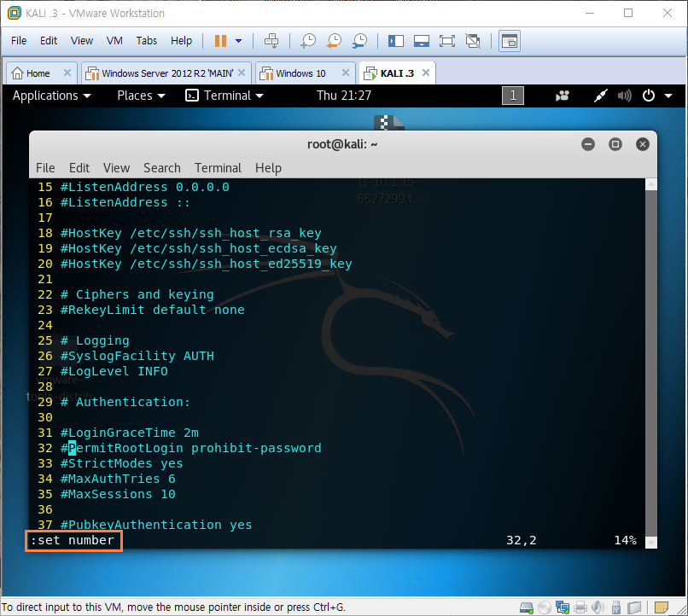Close the Home tab
Viewport: 688px width, 616px height.
[67, 73]
